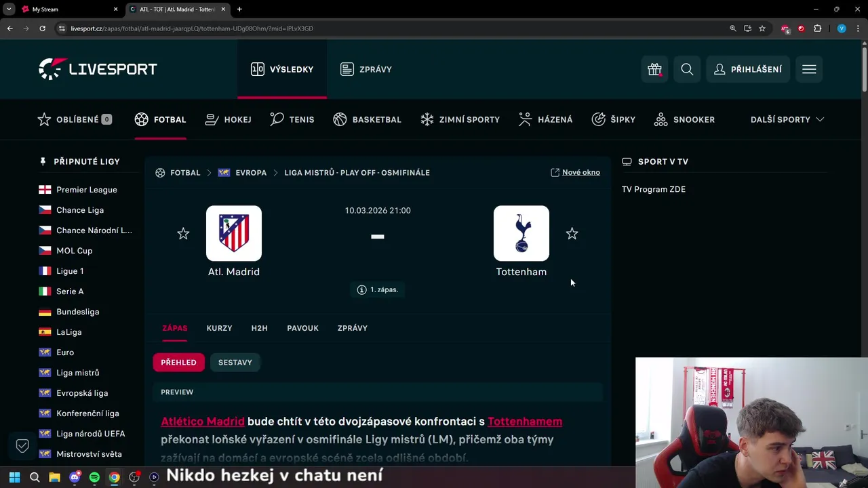868x488 pixels.
Task: Bookmark this page with the star
Action: click(x=762, y=28)
